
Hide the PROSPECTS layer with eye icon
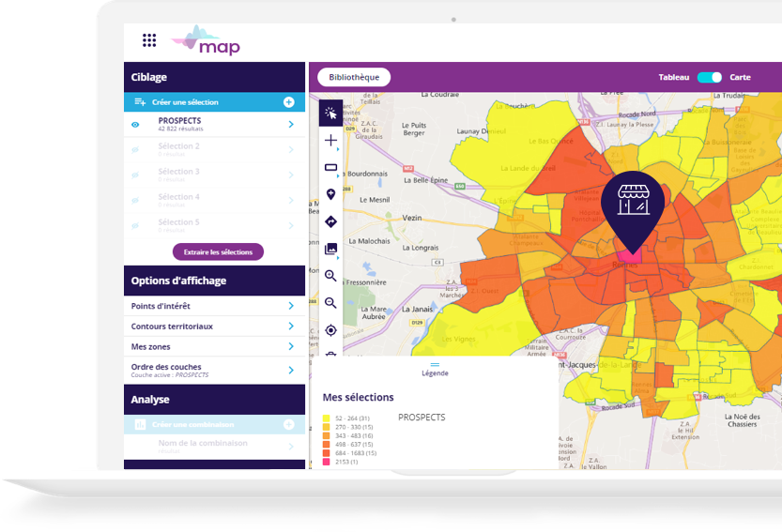tap(135, 125)
